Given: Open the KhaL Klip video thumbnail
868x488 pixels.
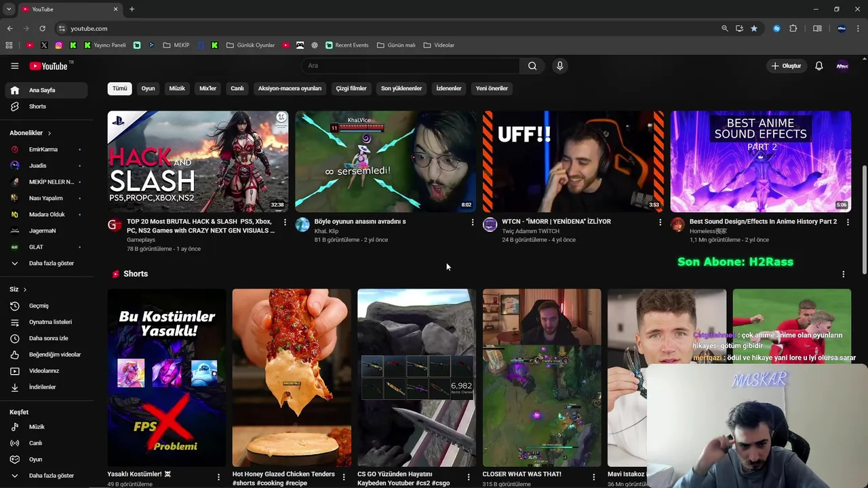Looking at the screenshot, I should (385, 161).
